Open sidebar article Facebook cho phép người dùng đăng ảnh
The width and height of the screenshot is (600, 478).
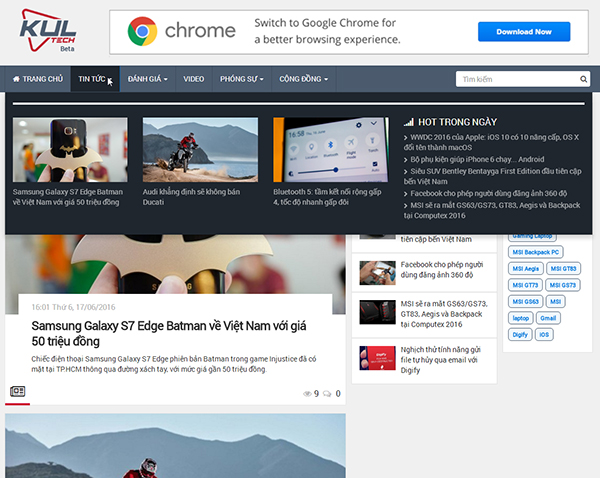(x=442, y=269)
